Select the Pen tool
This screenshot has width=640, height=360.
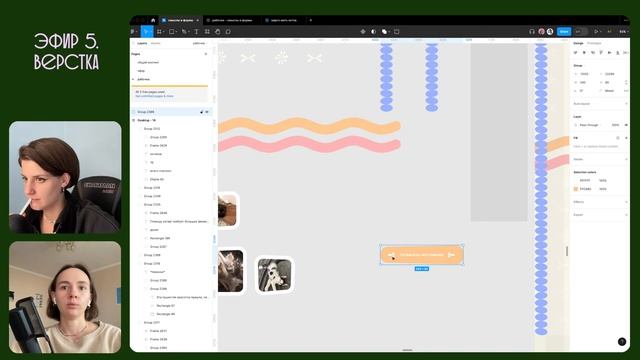click(x=184, y=31)
